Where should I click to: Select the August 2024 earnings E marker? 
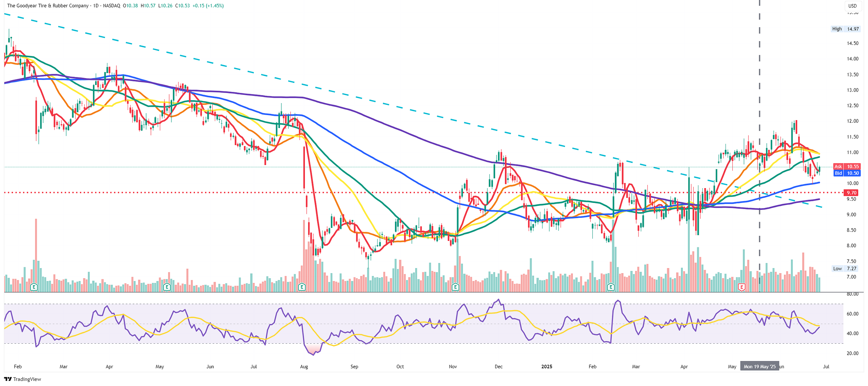point(302,287)
